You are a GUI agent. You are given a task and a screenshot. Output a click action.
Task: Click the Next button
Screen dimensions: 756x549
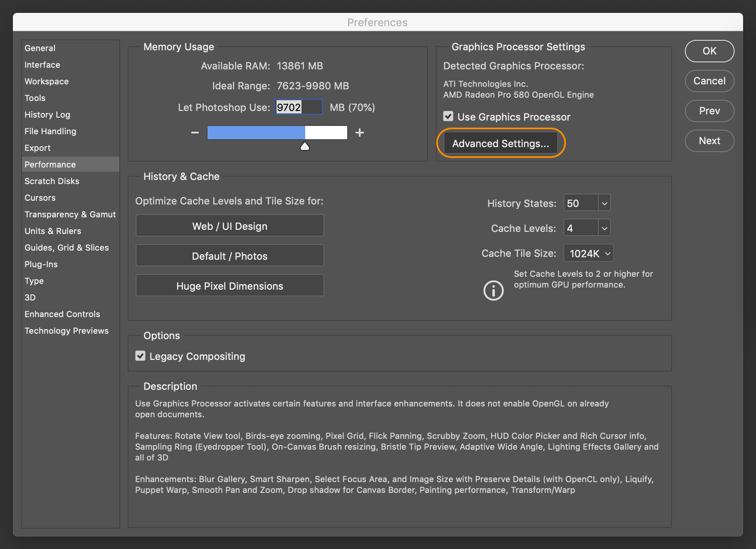(x=709, y=141)
